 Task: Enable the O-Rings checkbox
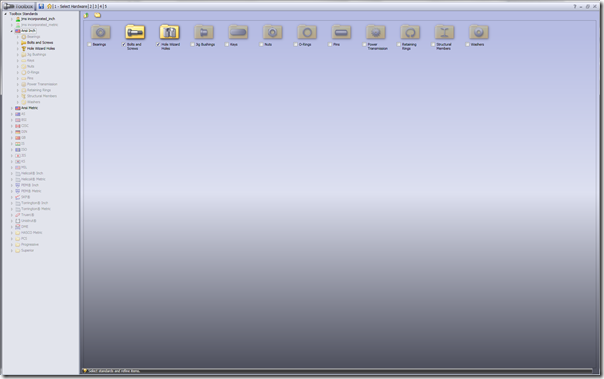point(296,45)
